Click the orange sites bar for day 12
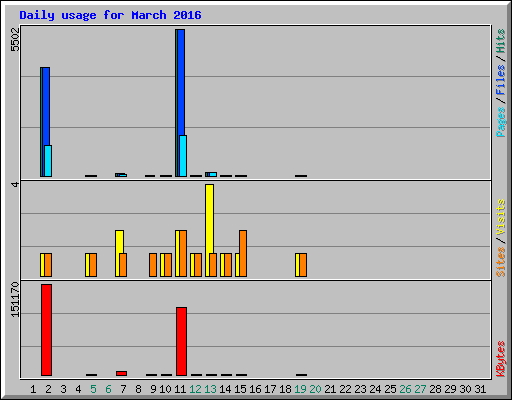The image size is (512, 400). [x=198, y=265]
